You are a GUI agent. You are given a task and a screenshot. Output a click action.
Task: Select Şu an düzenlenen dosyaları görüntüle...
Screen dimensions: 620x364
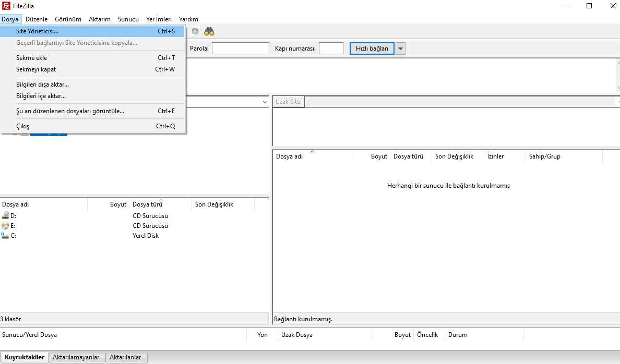point(92,111)
